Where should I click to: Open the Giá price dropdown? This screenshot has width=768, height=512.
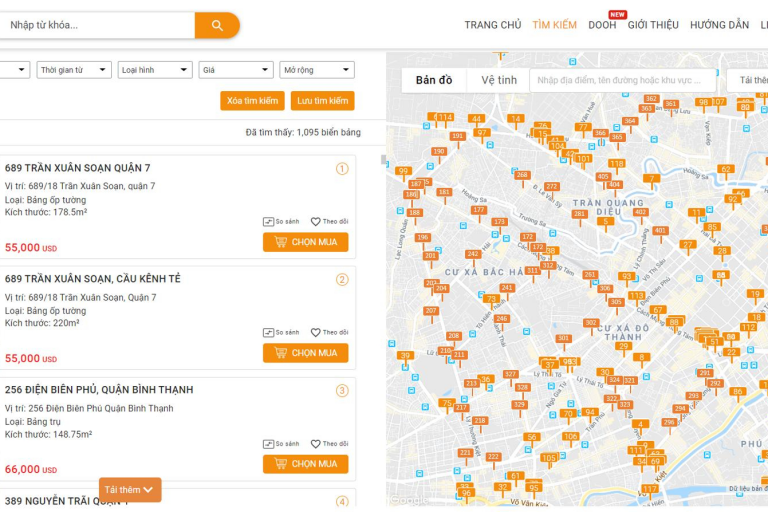pos(236,70)
